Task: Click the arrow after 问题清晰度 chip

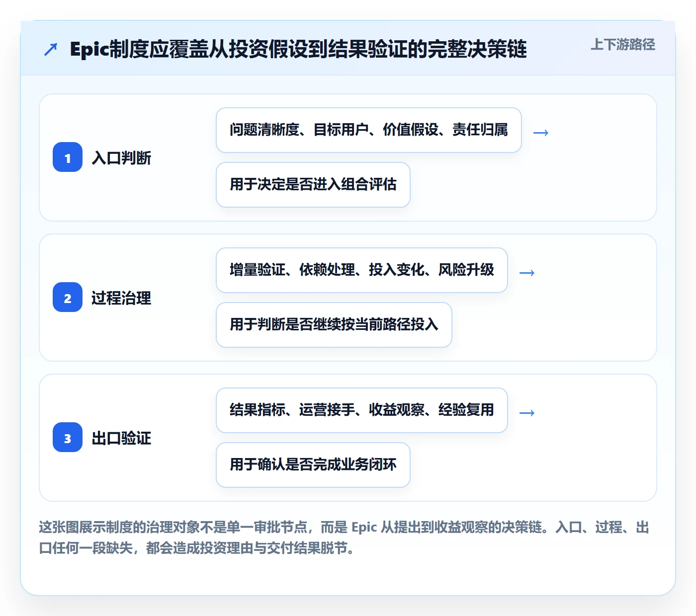Action: click(x=540, y=133)
